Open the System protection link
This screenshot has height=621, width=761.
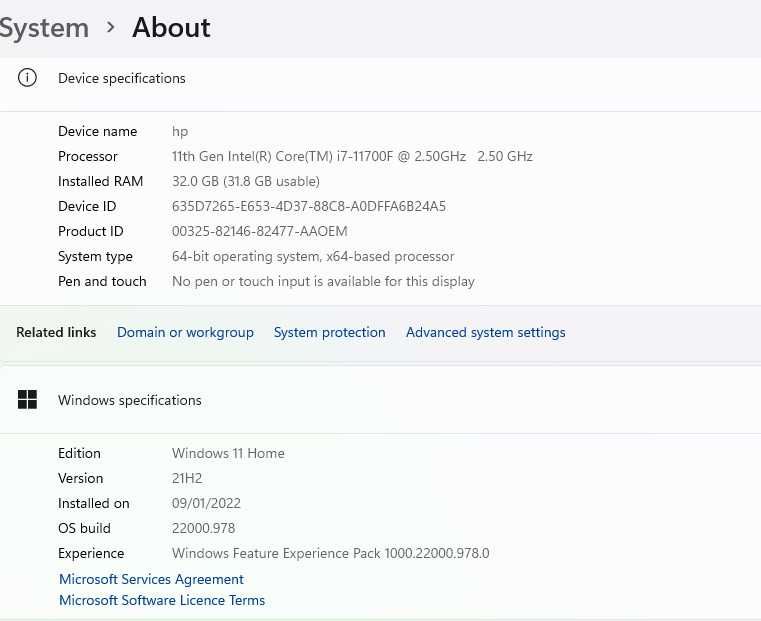pos(329,332)
